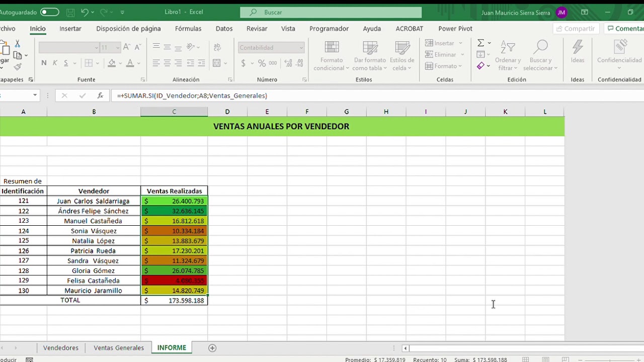Open Ordenar y filtrar menu
Screen dimensions: 644x362
coord(508,55)
